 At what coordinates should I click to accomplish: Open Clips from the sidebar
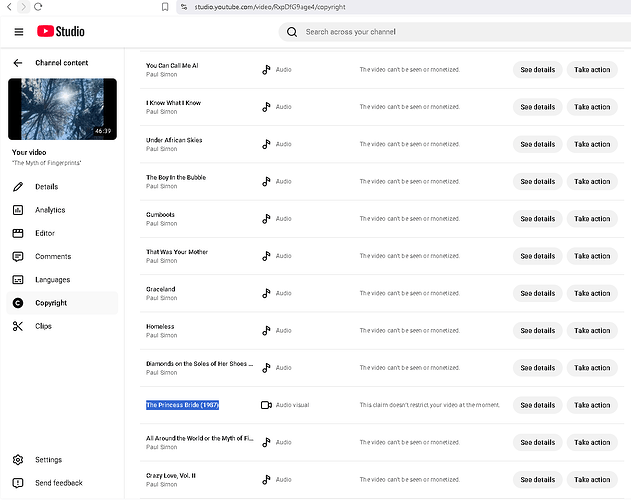43,326
